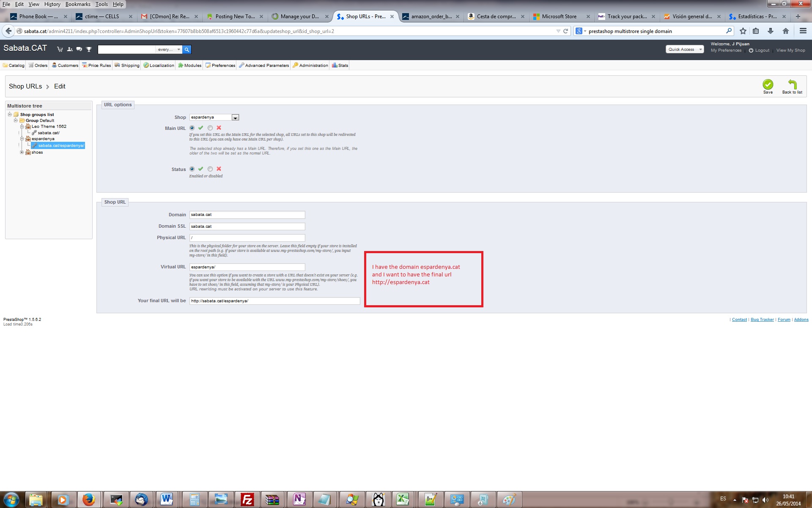Open the Quick Access dropdown
The height and width of the screenshot is (508, 812).
point(684,50)
